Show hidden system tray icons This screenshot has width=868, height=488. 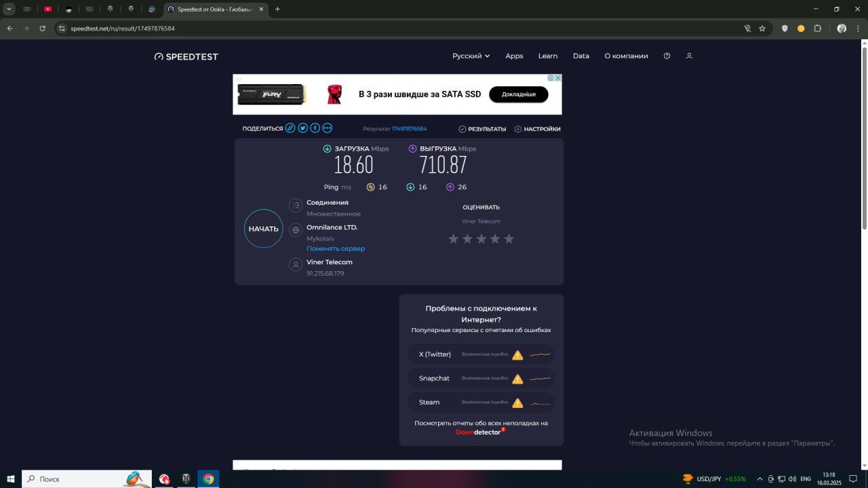tap(759, 479)
